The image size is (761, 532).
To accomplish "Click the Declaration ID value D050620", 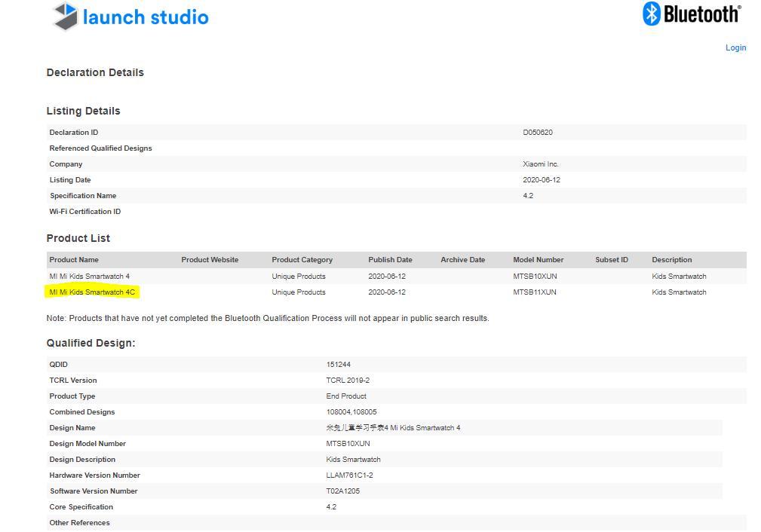I will tap(537, 133).
